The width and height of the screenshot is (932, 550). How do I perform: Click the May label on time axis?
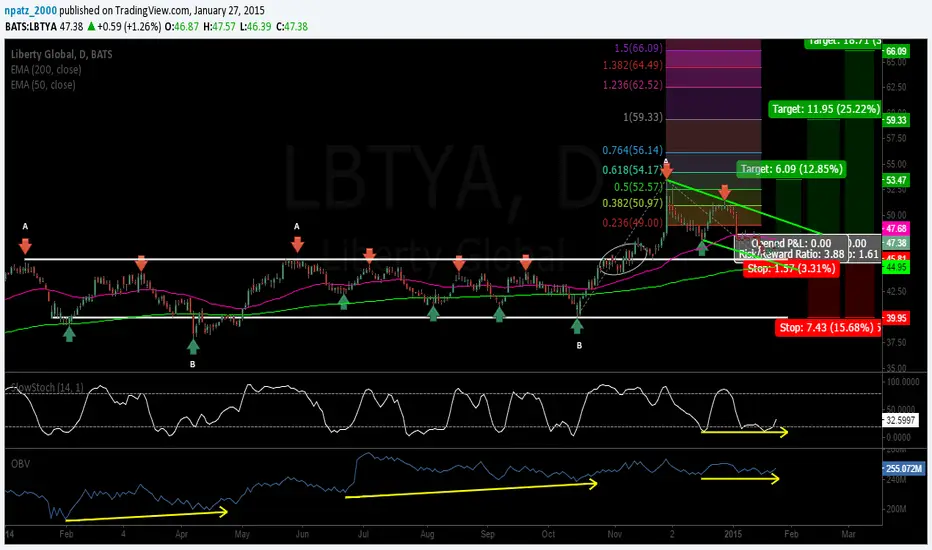click(242, 534)
